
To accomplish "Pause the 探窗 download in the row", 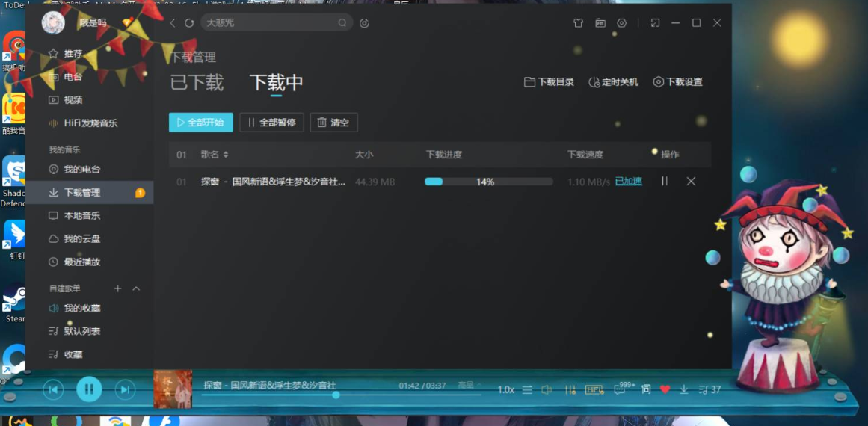I will 664,182.
